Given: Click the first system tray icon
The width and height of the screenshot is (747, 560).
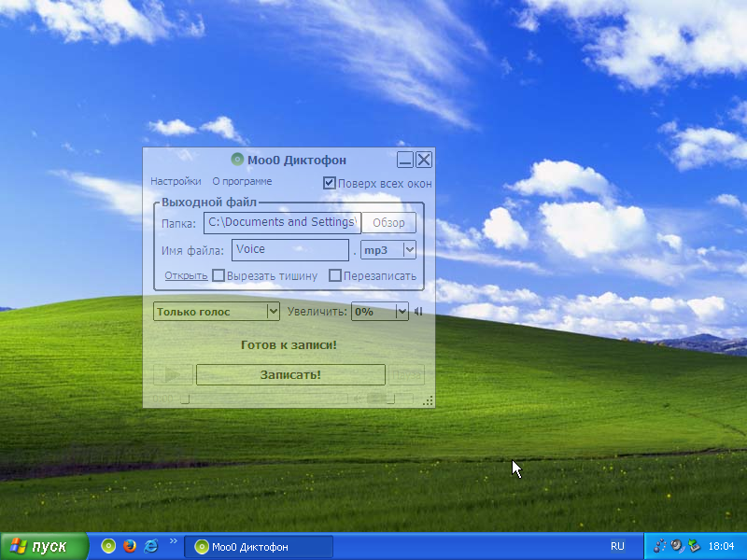Looking at the screenshot, I should click(659, 546).
